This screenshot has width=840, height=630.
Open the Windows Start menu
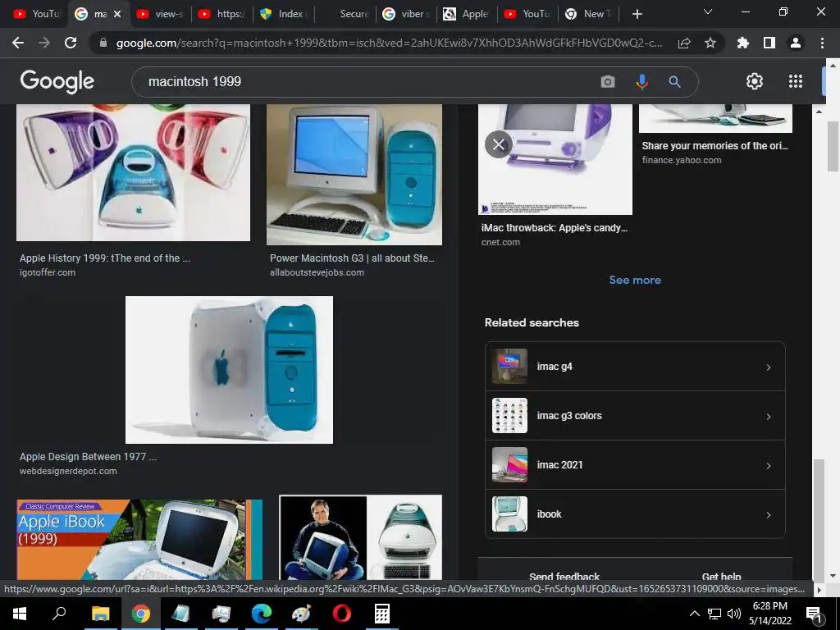click(20, 614)
